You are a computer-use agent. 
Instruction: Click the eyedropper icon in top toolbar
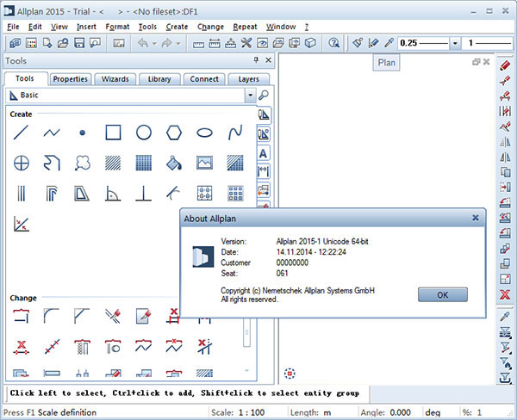coord(389,43)
